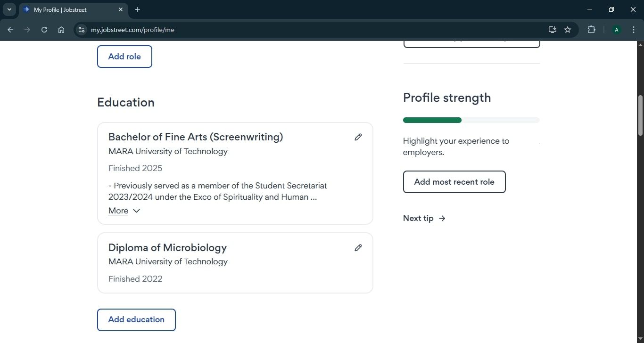
Task: Open a new browser tab
Action: click(138, 9)
